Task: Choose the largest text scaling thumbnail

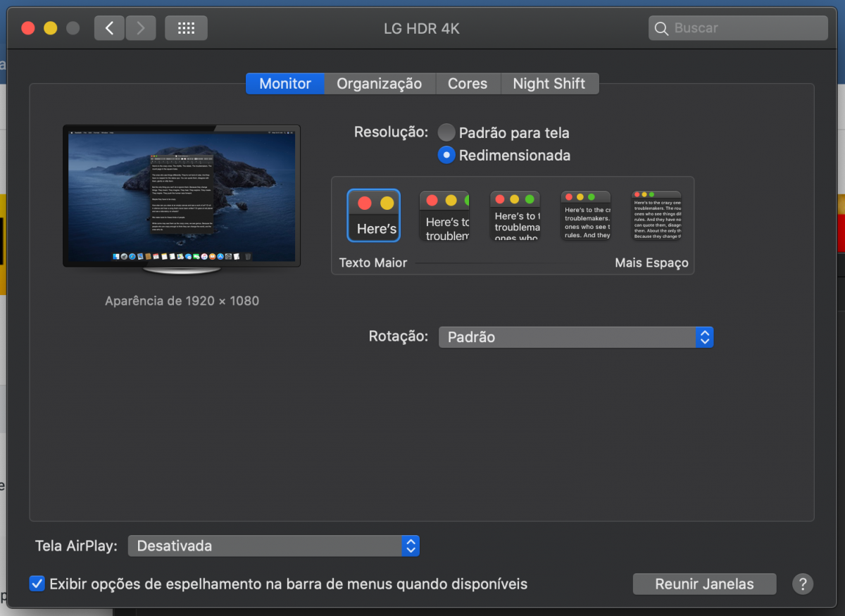Action: coord(374,215)
